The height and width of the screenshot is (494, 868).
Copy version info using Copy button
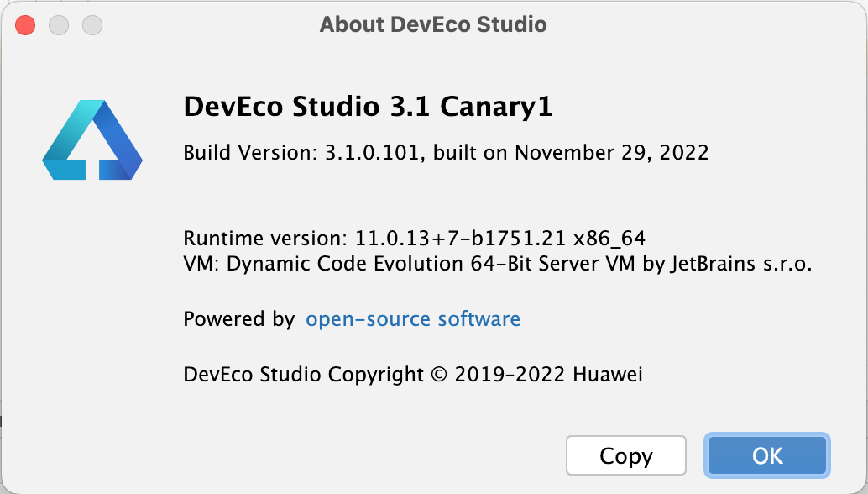pyautogui.click(x=625, y=455)
